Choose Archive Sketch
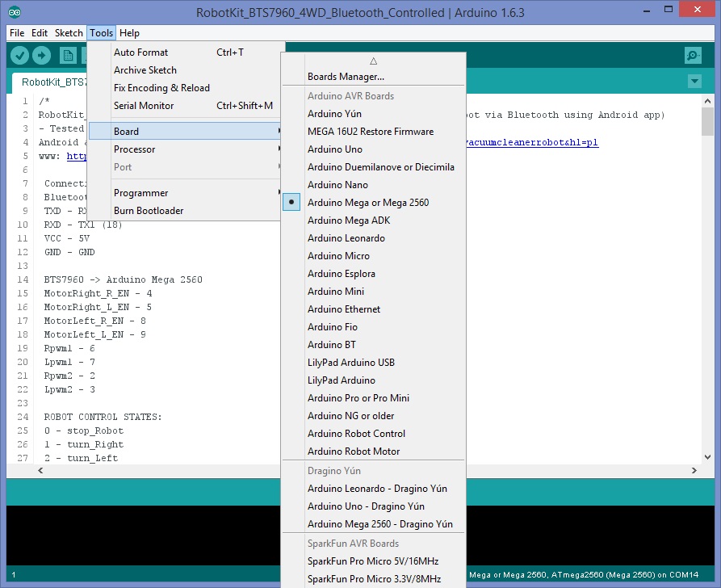This screenshot has height=588, width=721. tap(184, 70)
